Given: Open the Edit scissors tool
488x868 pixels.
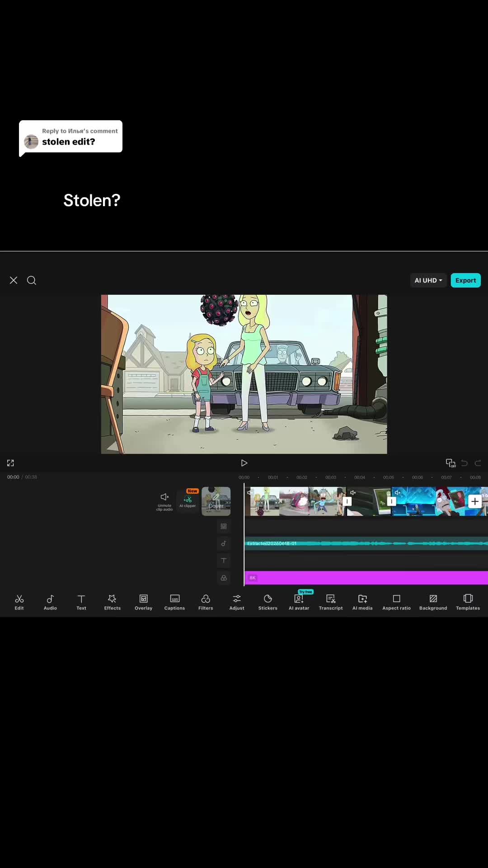Looking at the screenshot, I should (19, 602).
